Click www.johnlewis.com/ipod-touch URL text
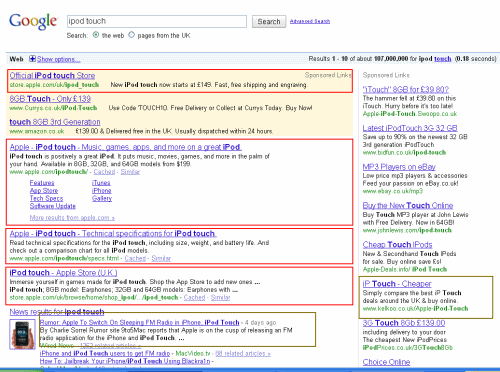The width and height of the screenshot is (500, 372). point(407,230)
